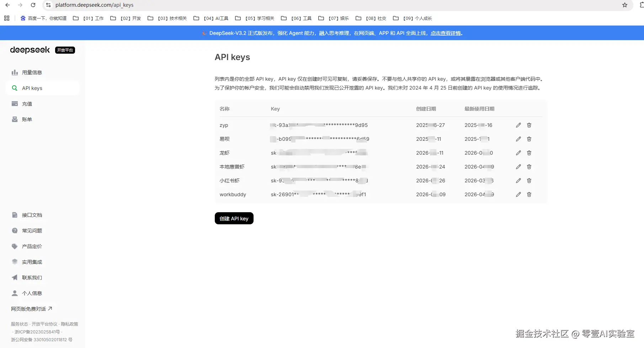Delete the 本地惠普虾 key entry

pos(529,167)
